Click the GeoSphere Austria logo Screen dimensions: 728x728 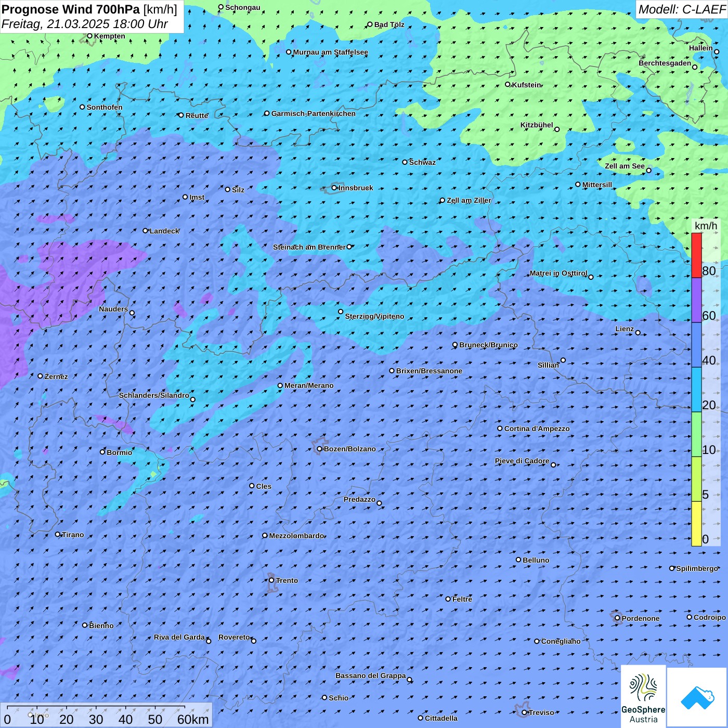[643, 696]
